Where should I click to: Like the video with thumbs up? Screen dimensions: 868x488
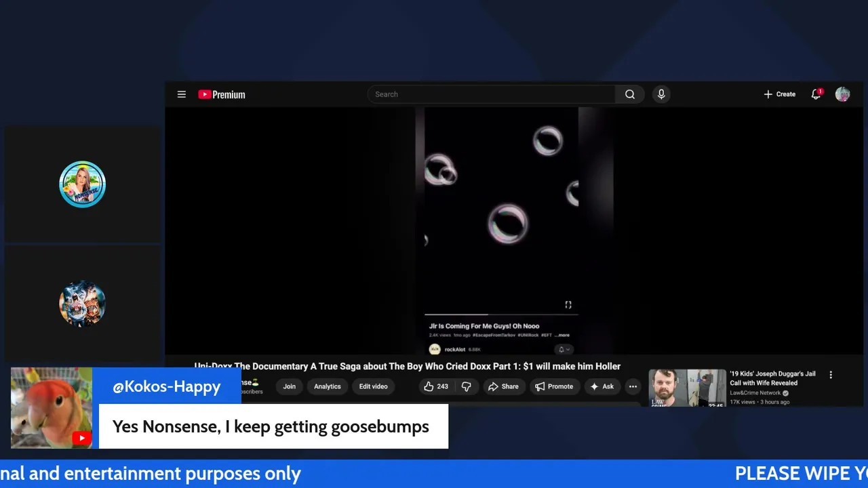pos(435,386)
